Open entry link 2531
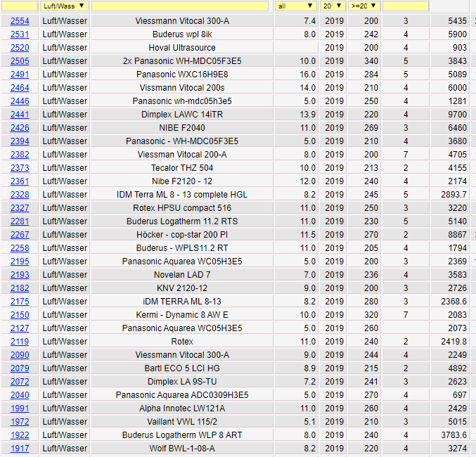 [x=20, y=34]
